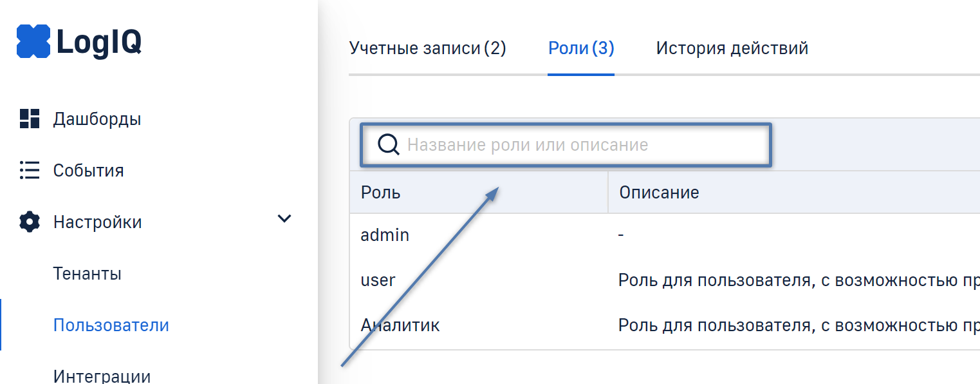
Task: Sort by the Роль column header
Action: 381,192
